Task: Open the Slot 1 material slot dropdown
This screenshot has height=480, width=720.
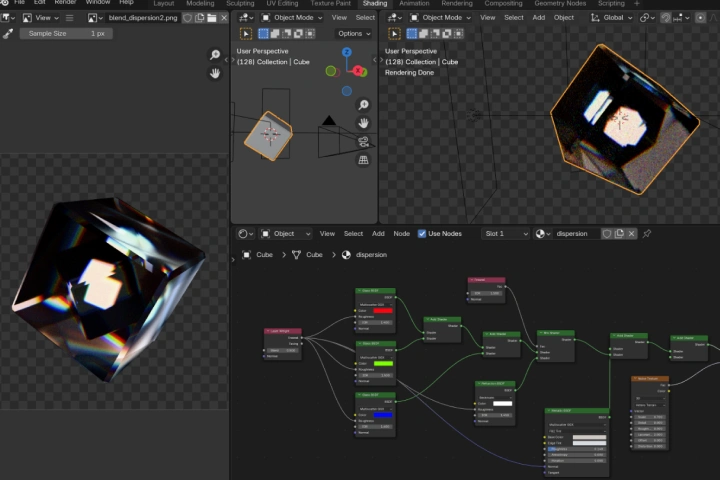Action: pyautogui.click(x=506, y=234)
